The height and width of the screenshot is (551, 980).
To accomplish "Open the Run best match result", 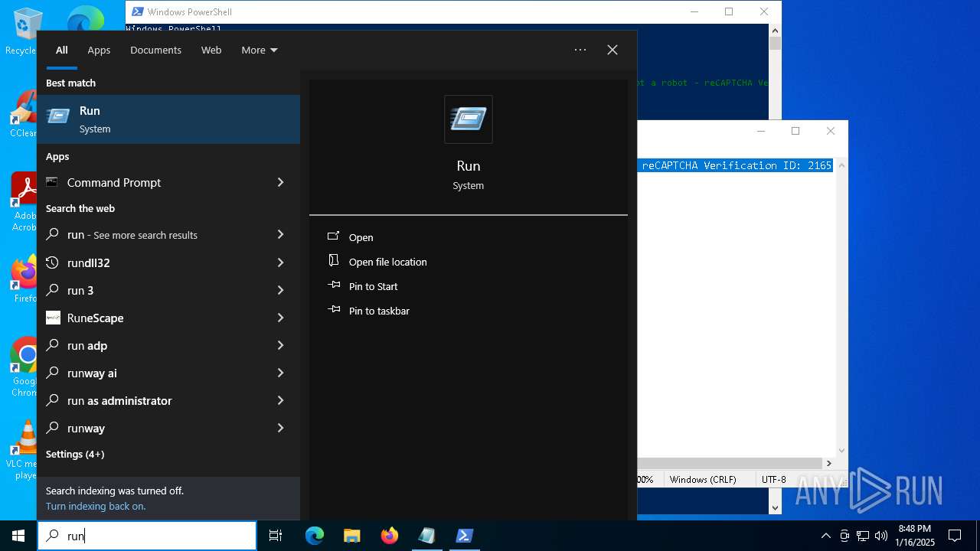I will click(x=168, y=119).
